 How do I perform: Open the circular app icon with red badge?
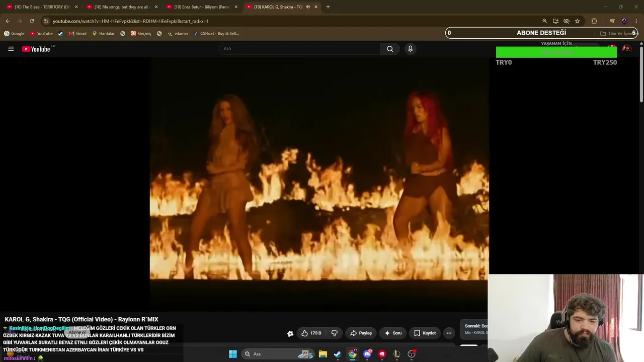(412, 354)
